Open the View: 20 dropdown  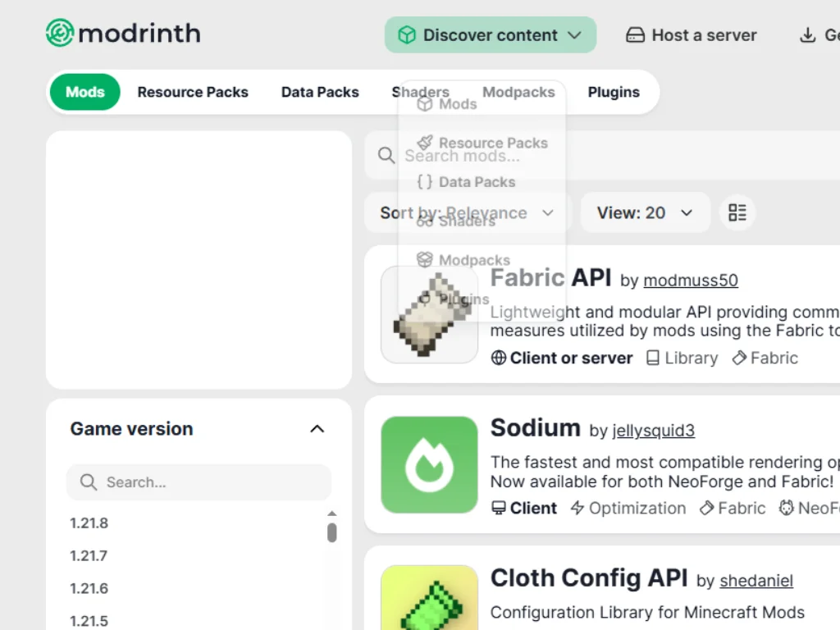tap(645, 212)
